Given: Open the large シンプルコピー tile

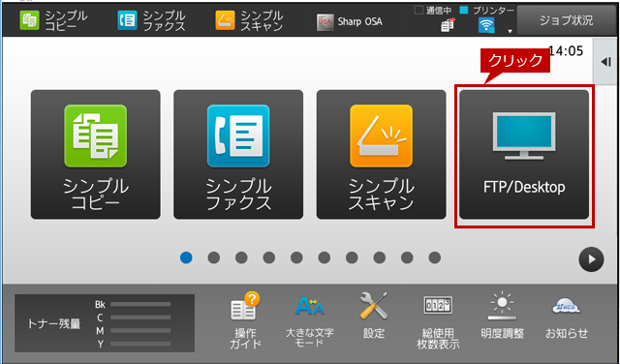Looking at the screenshot, I should (96, 155).
